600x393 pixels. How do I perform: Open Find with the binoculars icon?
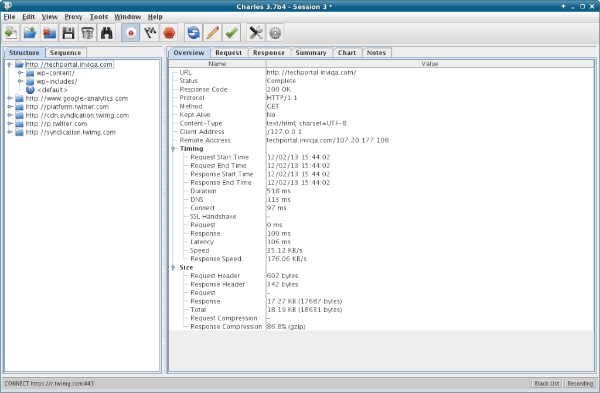(x=107, y=33)
